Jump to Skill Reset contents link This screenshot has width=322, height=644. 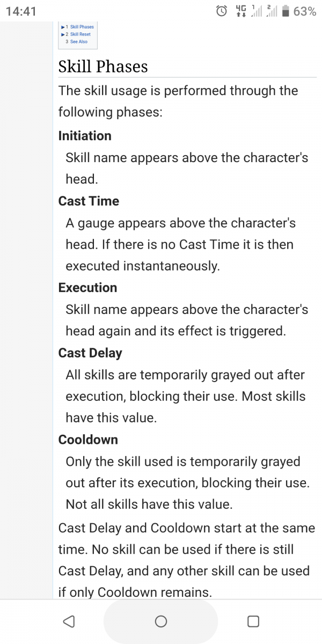click(x=80, y=34)
